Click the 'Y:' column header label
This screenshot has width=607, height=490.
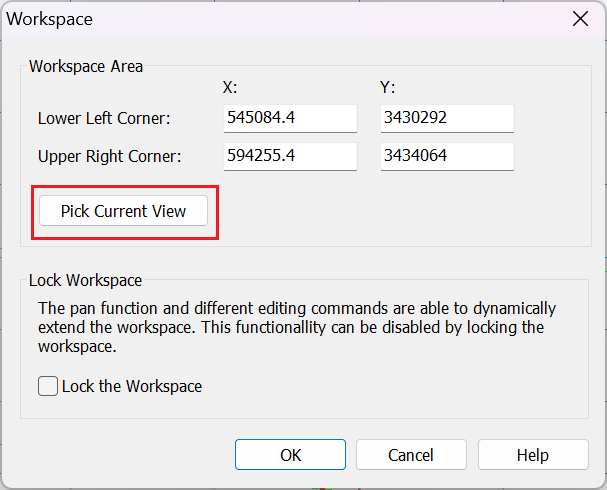pyautogui.click(x=387, y=87)
